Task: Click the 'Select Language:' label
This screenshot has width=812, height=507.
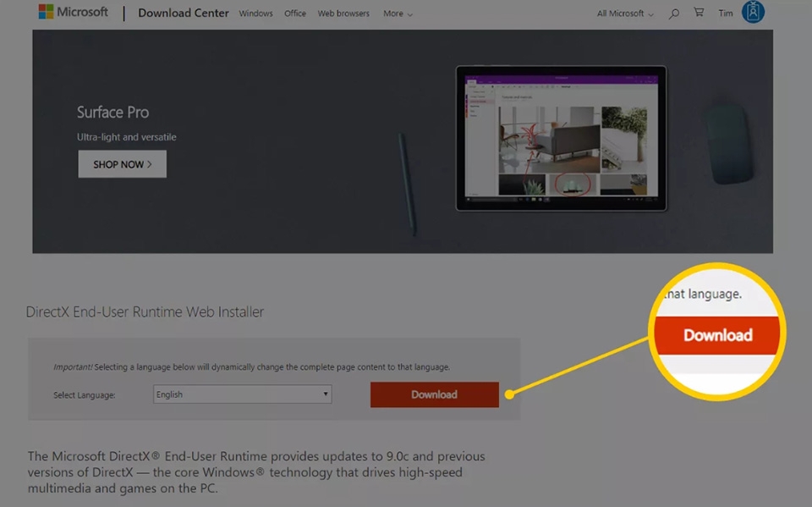Action: (x=85, y=395)
